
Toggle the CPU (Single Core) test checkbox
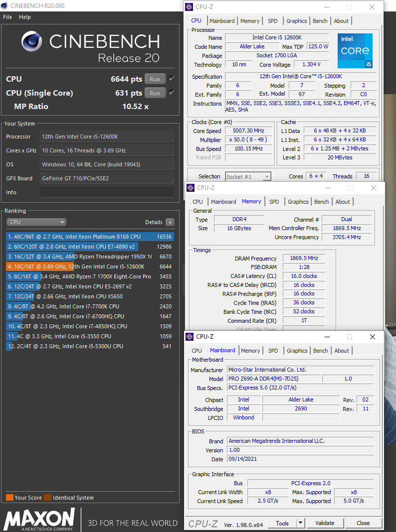(x=172, y=93)
